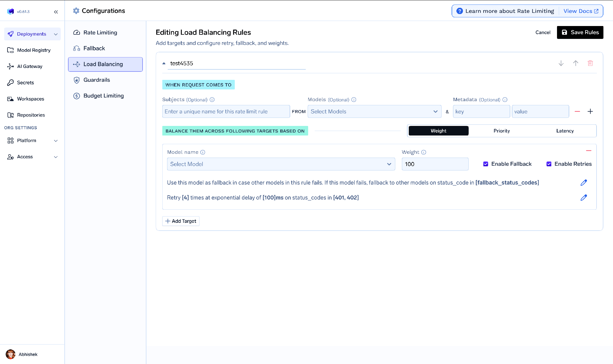Select Latency balancing mode
The height and width of the screenshot is (364, 613).
(565, 131)
